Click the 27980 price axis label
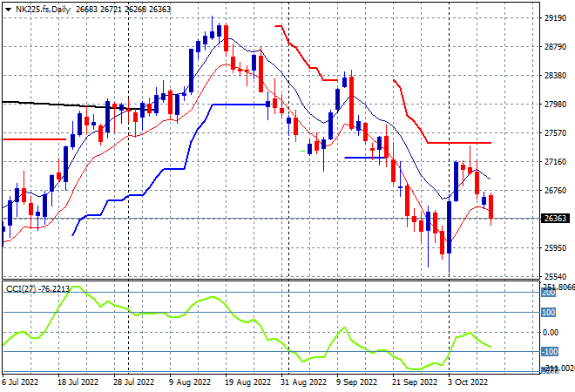575x392 pixels. click(556, 105)
